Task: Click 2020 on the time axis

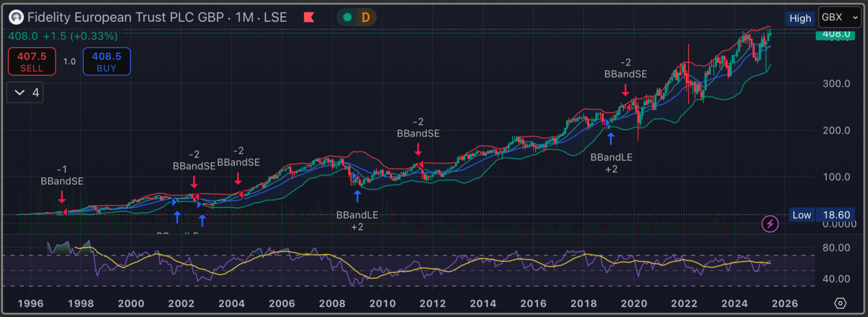Action: tap(634, 303)
